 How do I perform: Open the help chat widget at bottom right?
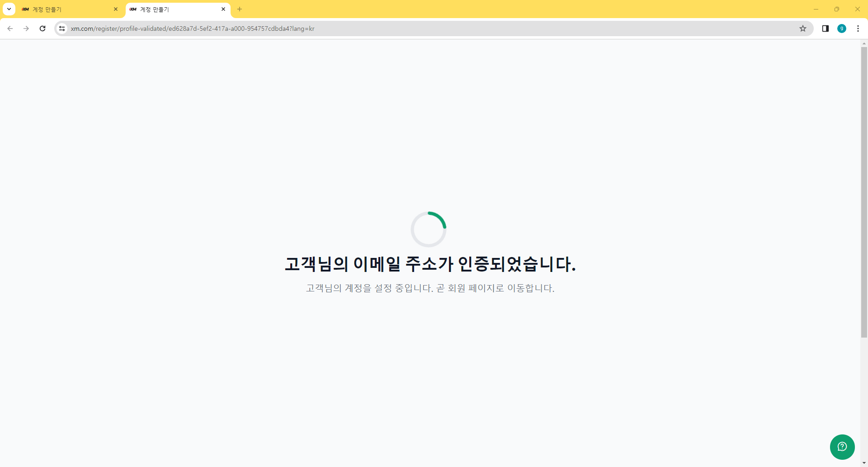coord(842,447)
